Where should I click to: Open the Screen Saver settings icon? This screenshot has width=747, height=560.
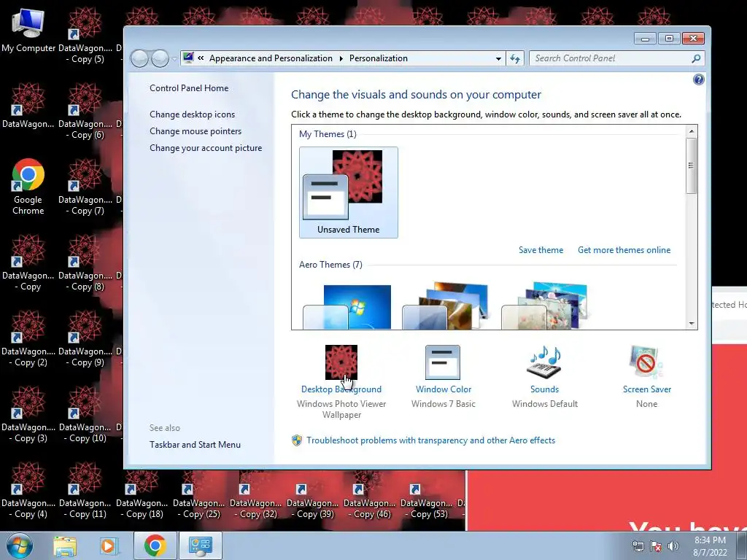646,362
